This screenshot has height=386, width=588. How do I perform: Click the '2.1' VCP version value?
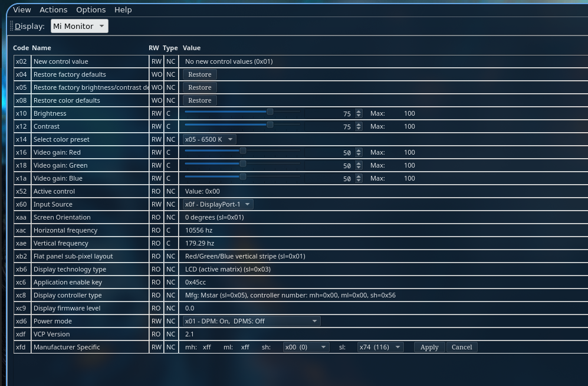189,334
